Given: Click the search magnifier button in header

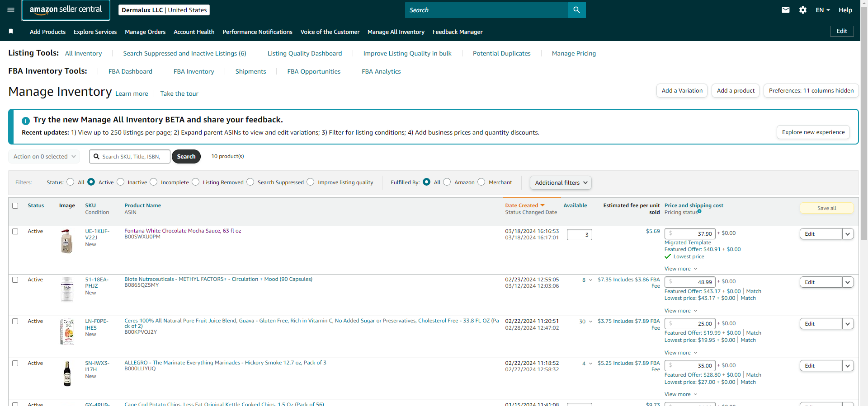Looking at the screenshot, I should click(x=576, y=10).
